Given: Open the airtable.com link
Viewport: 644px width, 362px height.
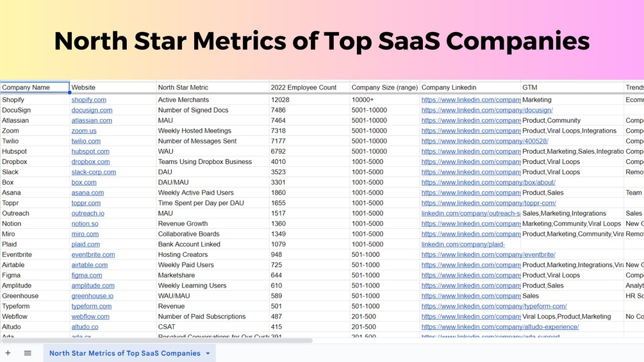Looking at the screenshot, I should point(90,265).
